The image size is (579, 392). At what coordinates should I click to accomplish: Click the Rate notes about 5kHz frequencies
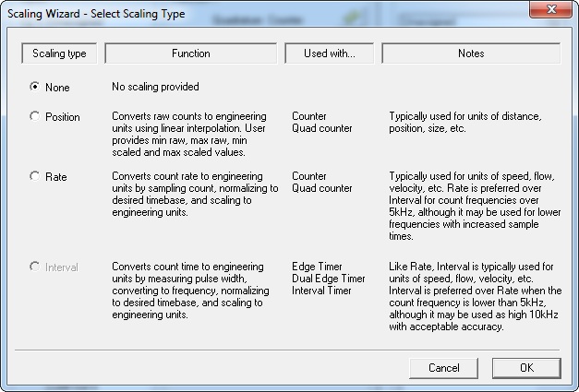(x=476, y=206)
